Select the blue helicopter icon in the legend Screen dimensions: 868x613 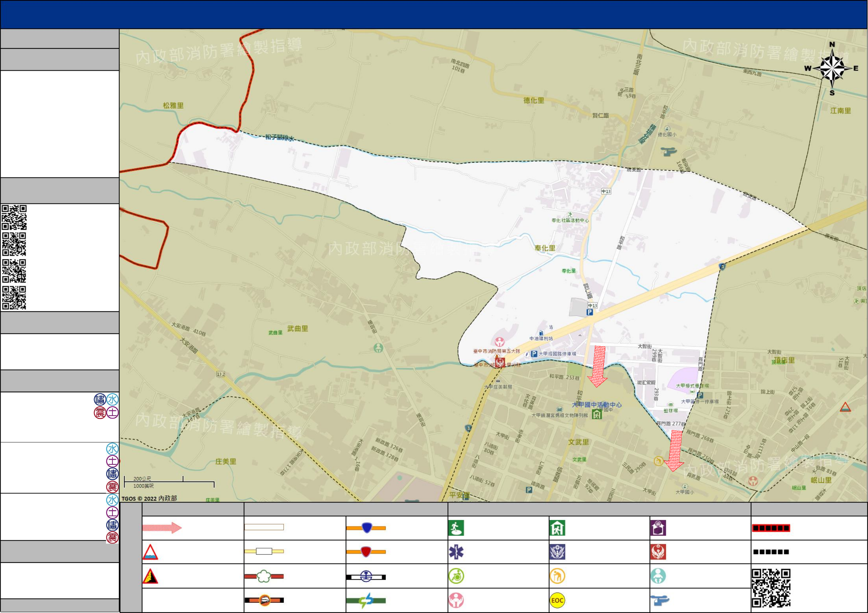(x=660, y=601)
